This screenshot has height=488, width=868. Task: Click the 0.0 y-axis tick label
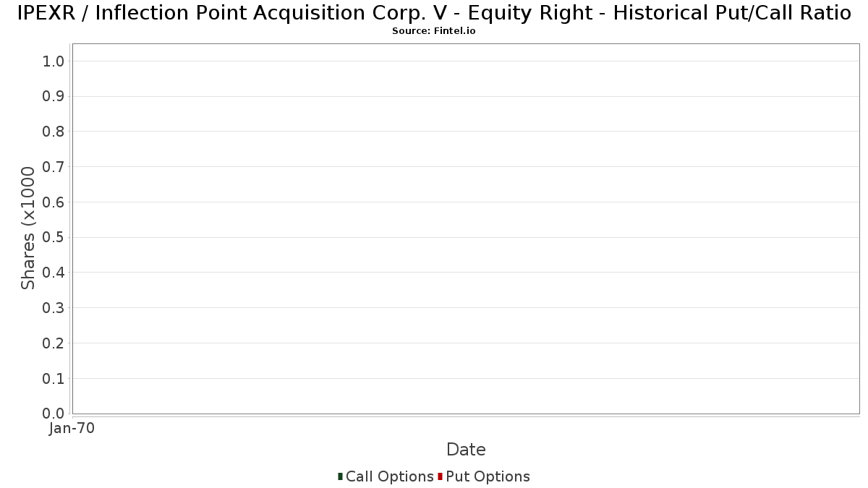[54, 414]
